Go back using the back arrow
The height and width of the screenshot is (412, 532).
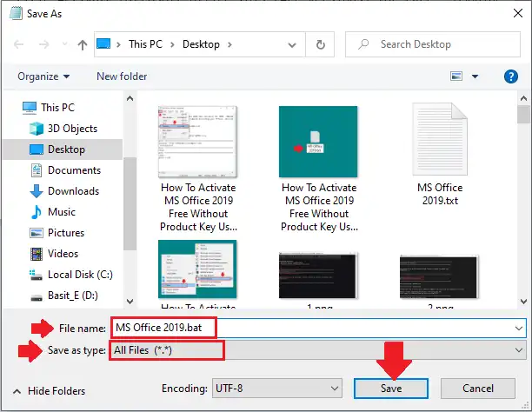click(x=18, y=44)
